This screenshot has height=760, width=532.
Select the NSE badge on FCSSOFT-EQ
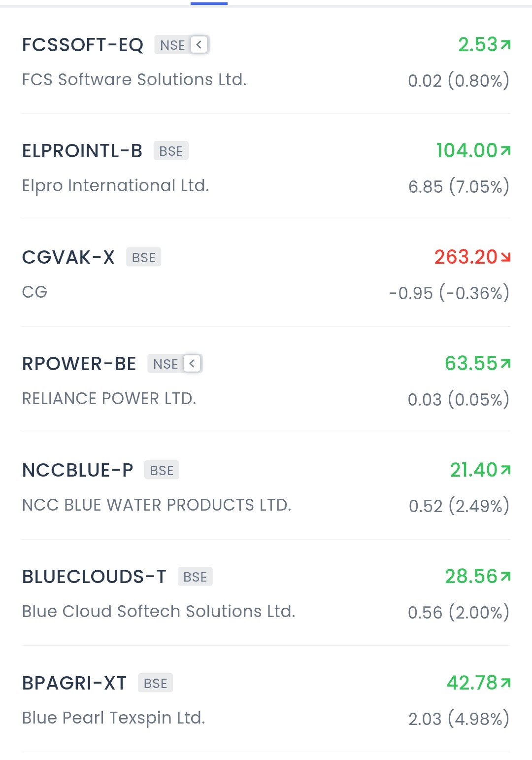172,45
